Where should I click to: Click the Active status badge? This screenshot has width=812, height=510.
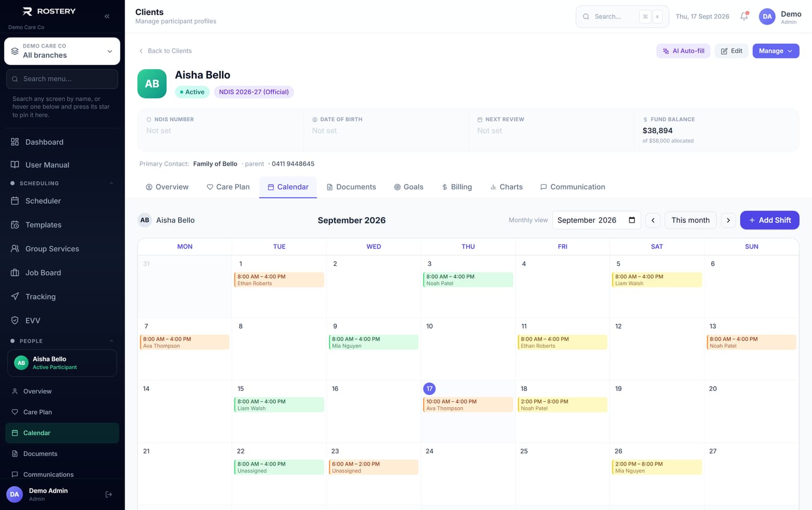click(192, 92)
